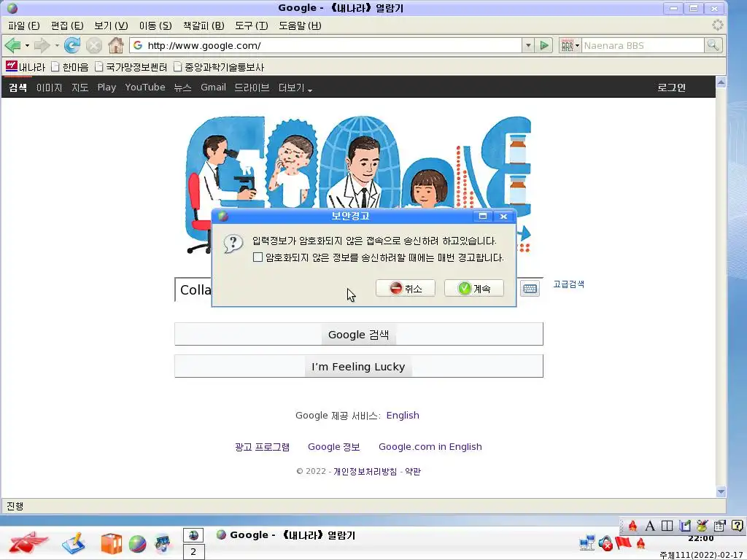This screenshot has width=747, height=560.
Task: Click the 로그인 sign-in link
Action: click(x=671, y=87)
